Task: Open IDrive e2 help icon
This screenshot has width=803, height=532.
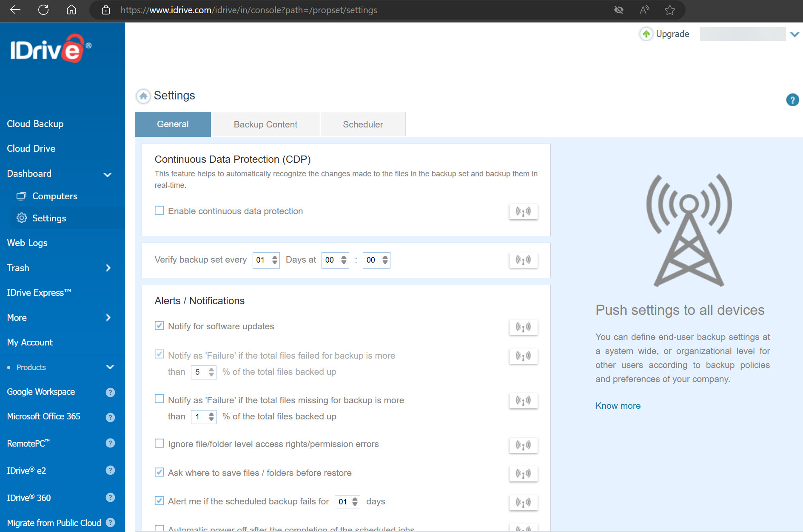Action: 110,470
